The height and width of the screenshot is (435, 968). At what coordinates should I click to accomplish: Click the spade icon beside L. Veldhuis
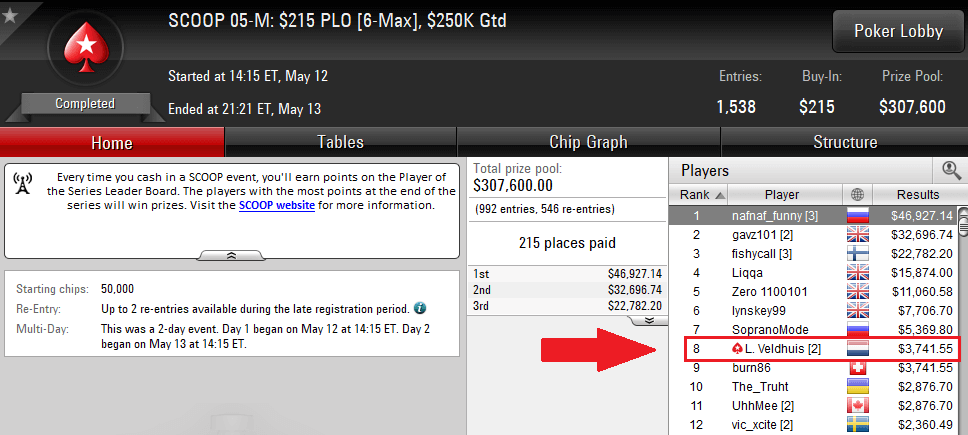[x=736, y=349]
